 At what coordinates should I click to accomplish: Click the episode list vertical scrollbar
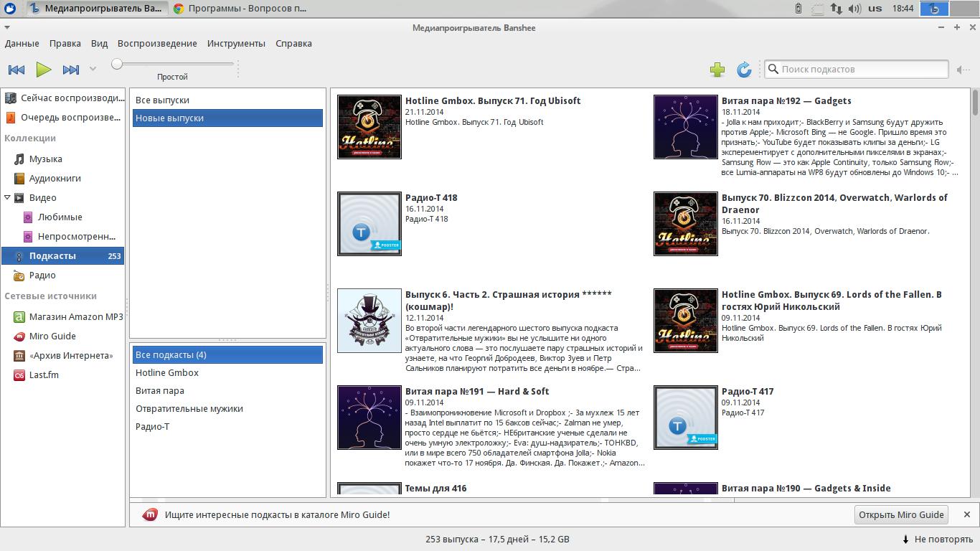[x=975, y=293]
